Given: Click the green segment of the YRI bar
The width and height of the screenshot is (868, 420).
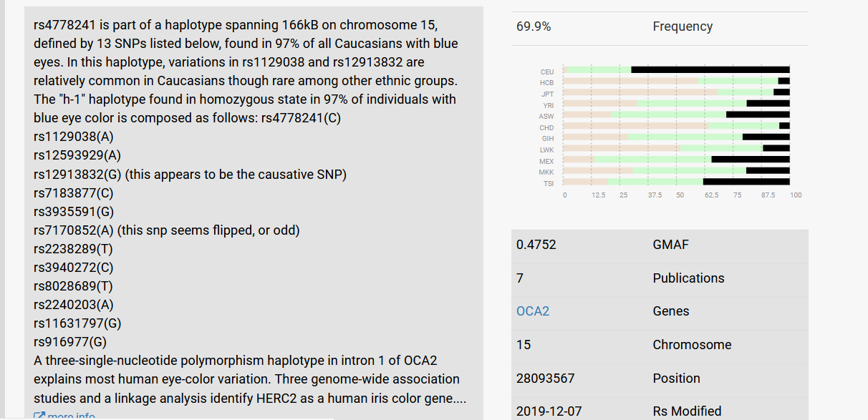Looking at the screenshot, I should pyautogui.click(x=692, y=104).
